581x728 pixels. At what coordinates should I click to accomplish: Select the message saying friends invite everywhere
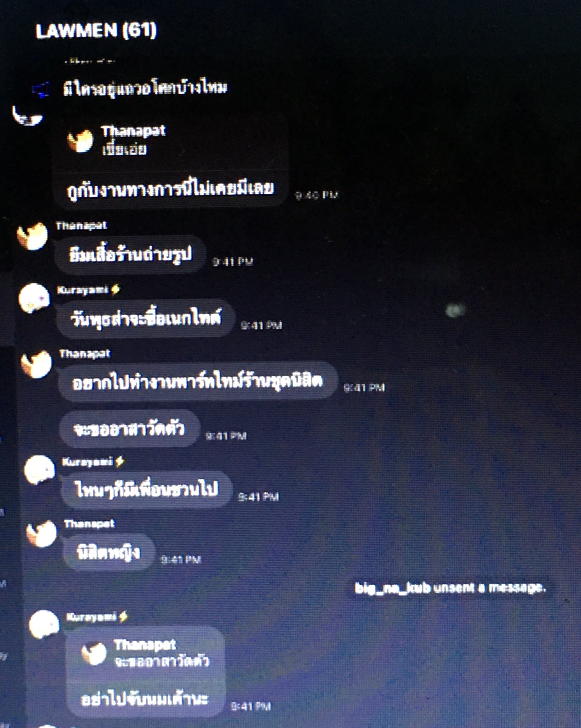pos(146,489)
